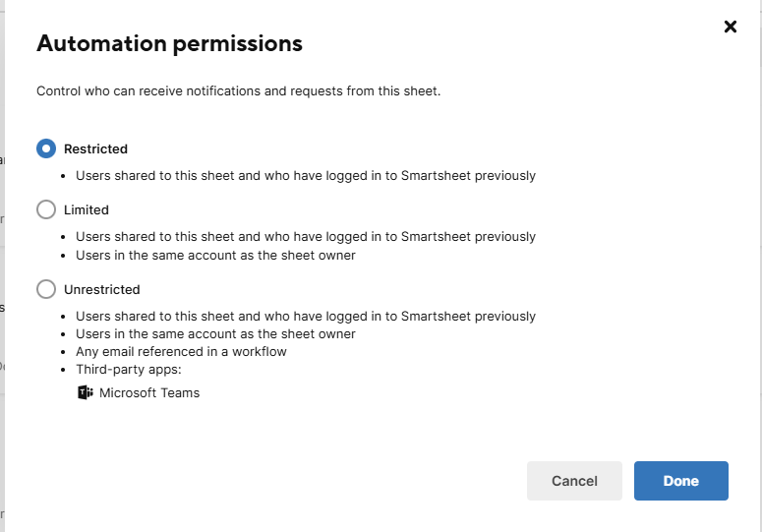Click the Microsoft Teams text label
The height and width of the screenshot is (532, 762).
149,393
